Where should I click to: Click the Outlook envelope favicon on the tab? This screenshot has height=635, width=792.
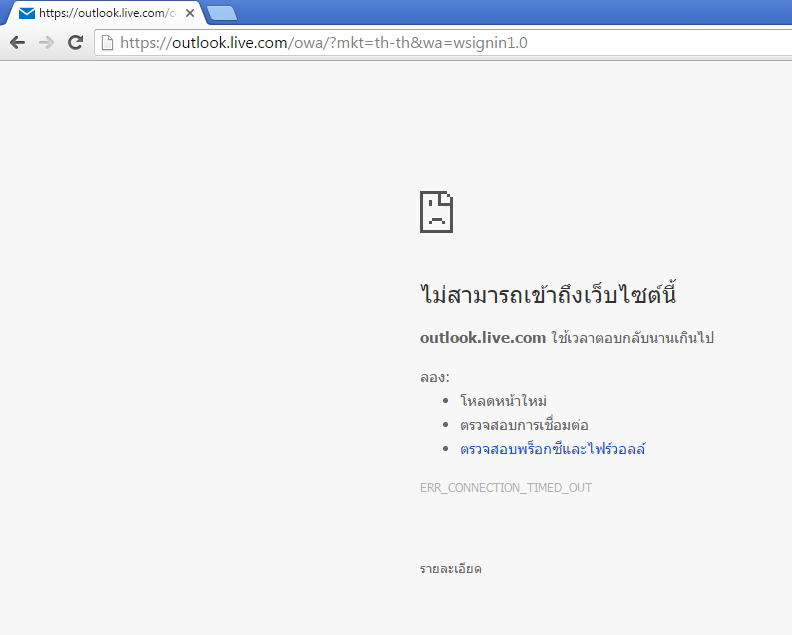[x=27, y=13]
